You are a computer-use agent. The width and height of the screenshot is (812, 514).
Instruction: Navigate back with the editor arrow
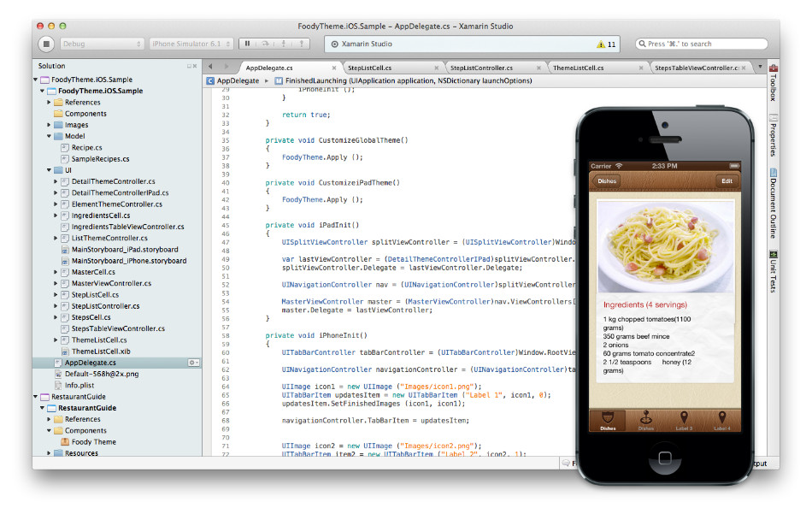210,67
